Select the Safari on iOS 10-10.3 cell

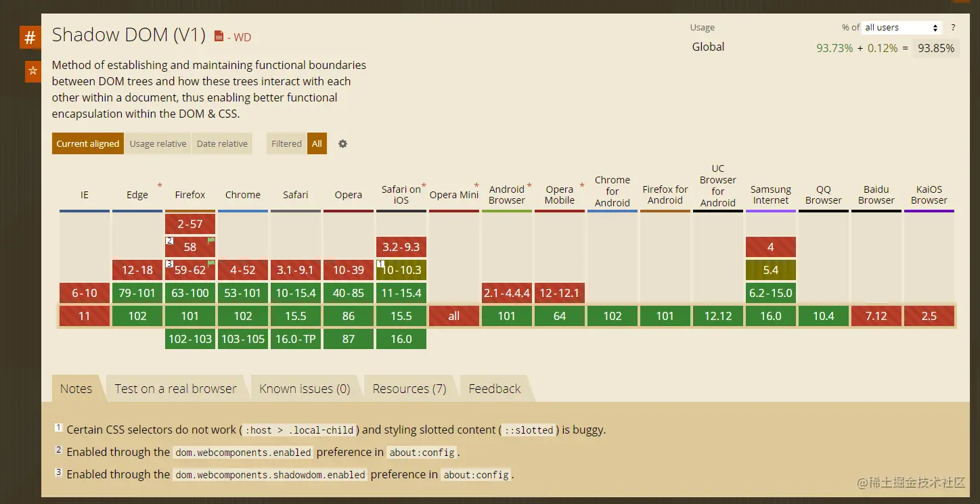click(401, 270)
